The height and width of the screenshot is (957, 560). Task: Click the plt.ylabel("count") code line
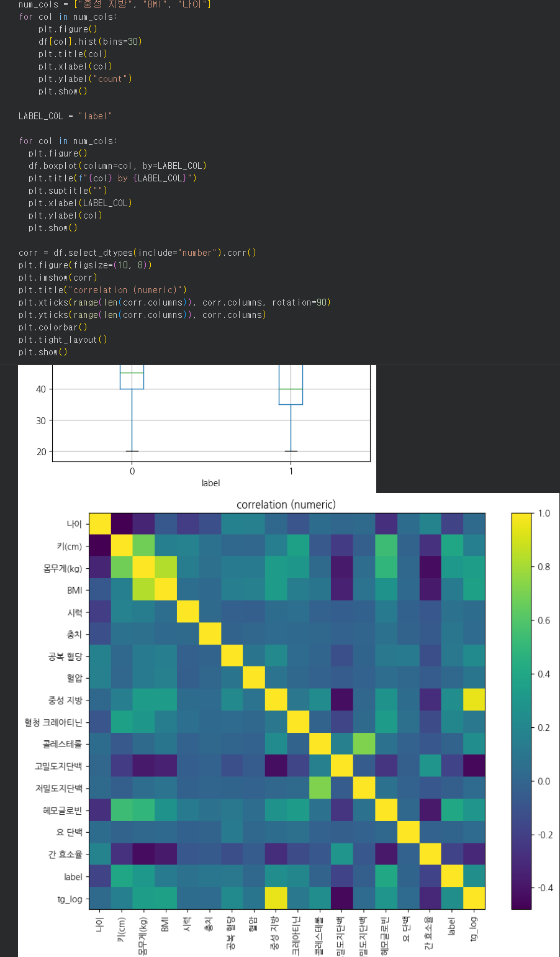pos(86,79)
